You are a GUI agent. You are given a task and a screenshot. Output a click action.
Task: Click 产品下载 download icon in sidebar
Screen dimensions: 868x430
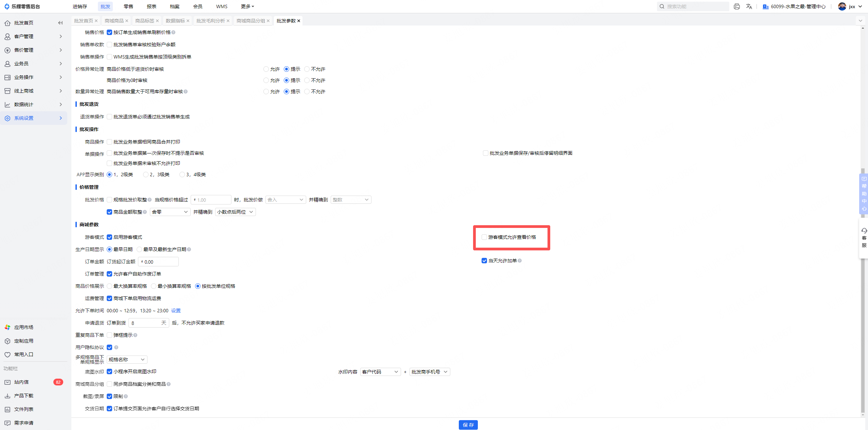point(7,396)
